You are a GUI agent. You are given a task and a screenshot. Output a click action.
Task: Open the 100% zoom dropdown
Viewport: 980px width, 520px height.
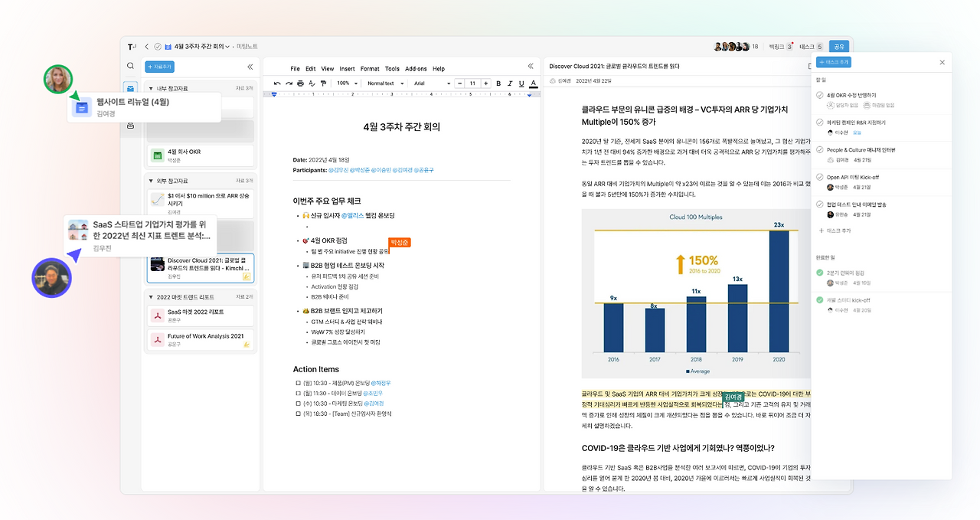click(x=347, y=83)
